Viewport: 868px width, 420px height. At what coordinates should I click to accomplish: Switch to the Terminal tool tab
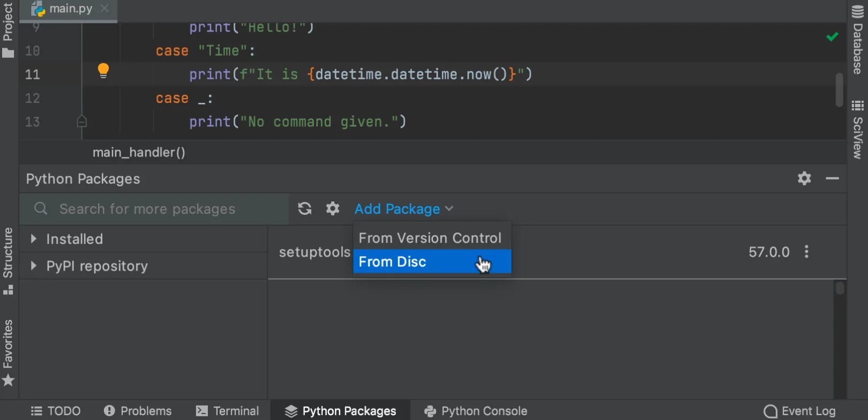pos(228,411)
